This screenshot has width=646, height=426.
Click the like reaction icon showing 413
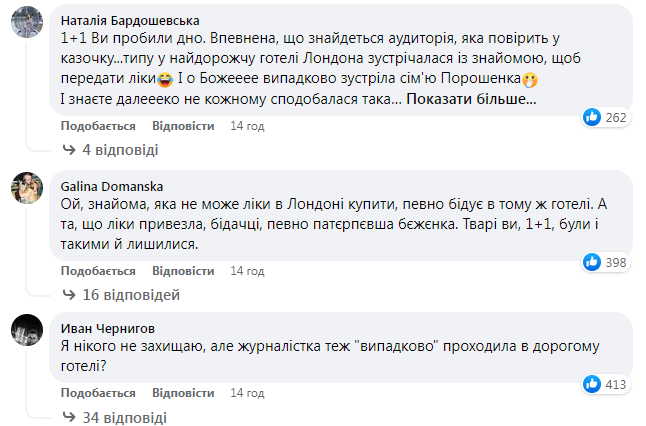[x=592, y=383]
